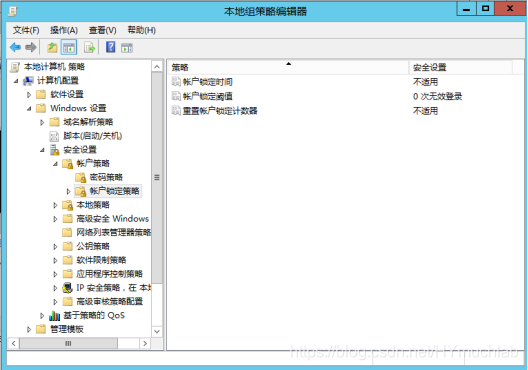Screen dimensions: 528x370
Task: Click the tree scrollbar up arrow
Action: click(157, 67)
